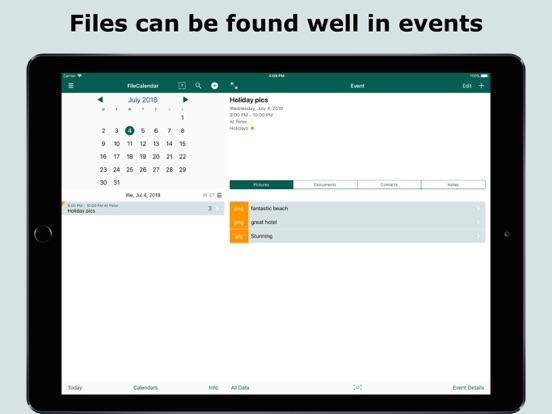This screenshot has width=552, height=414.
Task: Open the hamburger menu icon
Action: pyautogui.click(x=71, y=86)
